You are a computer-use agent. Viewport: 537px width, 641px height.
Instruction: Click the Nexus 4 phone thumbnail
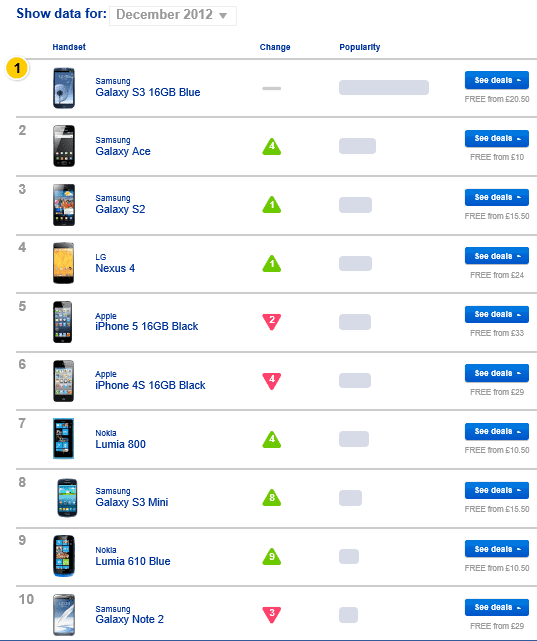tap(63, 263)
